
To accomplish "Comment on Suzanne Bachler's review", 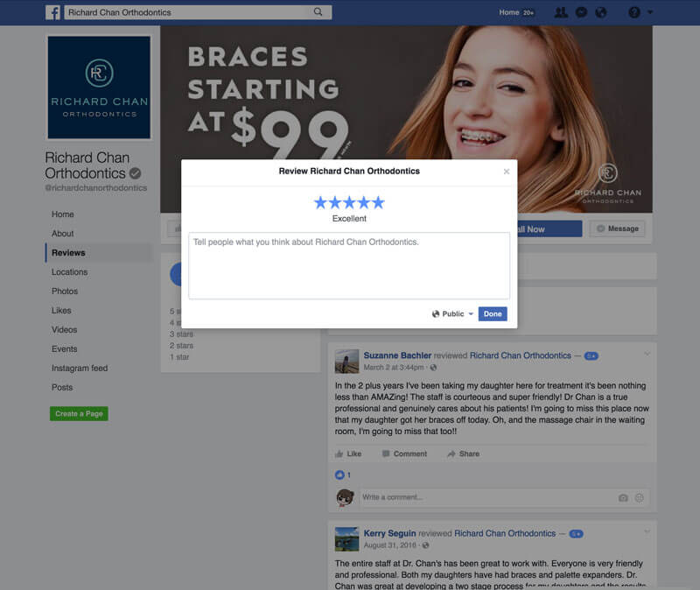I will pos(404,453).
